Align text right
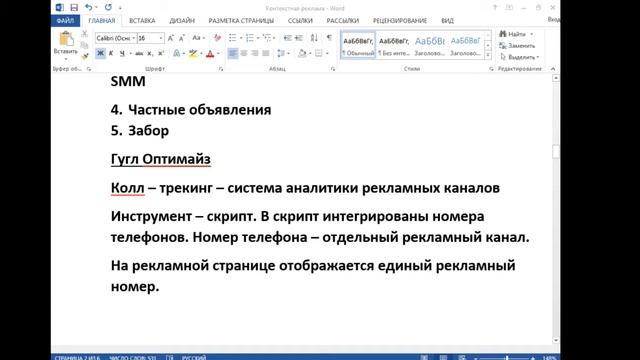 (x=255, y=53)
